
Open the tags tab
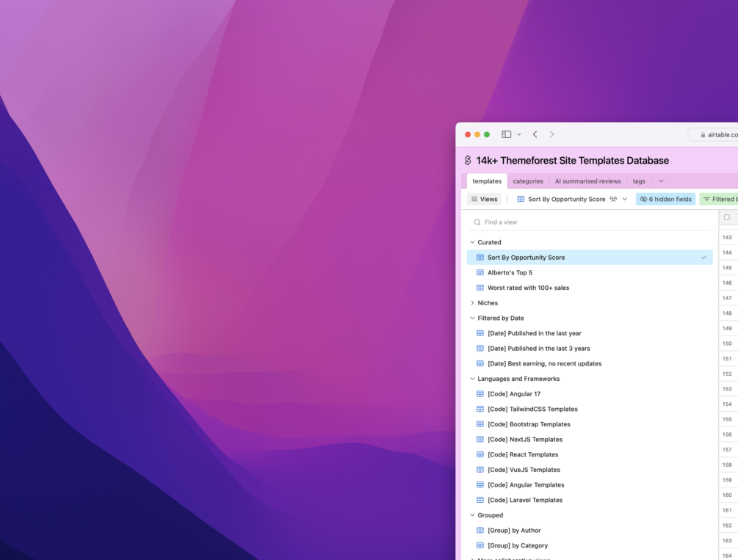(x=639, y=181)
